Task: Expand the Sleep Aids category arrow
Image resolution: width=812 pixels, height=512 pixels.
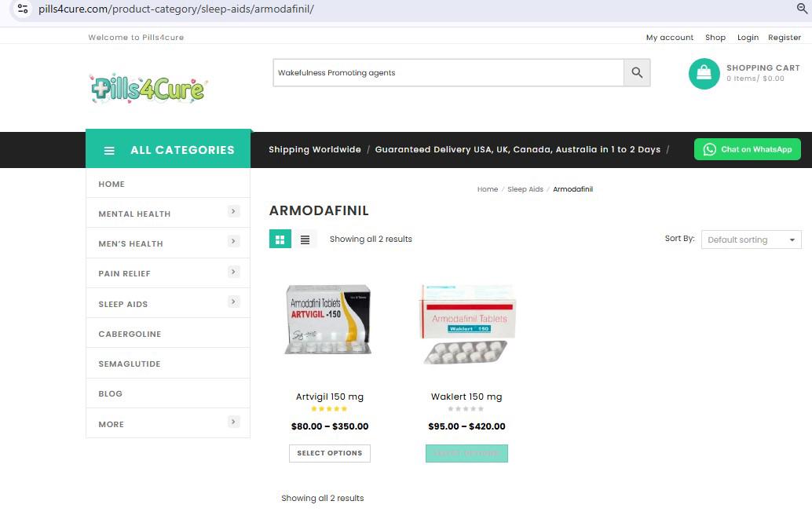Action: 233,302
